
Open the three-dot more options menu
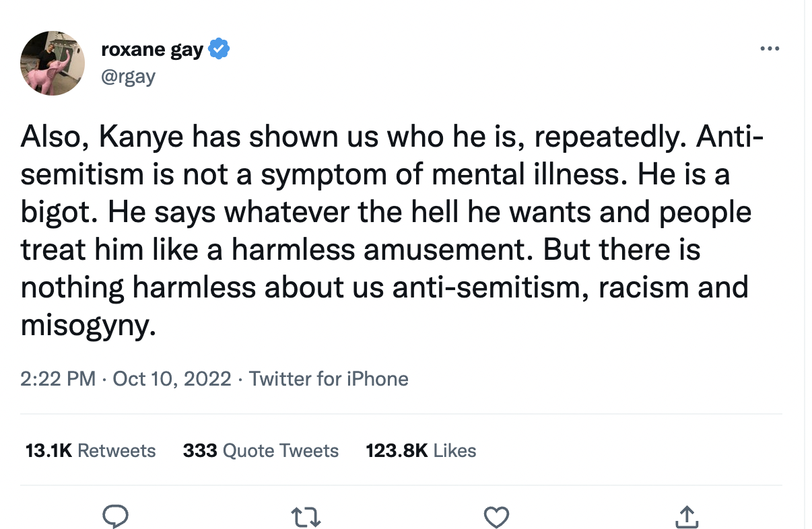tap(769, 49)
